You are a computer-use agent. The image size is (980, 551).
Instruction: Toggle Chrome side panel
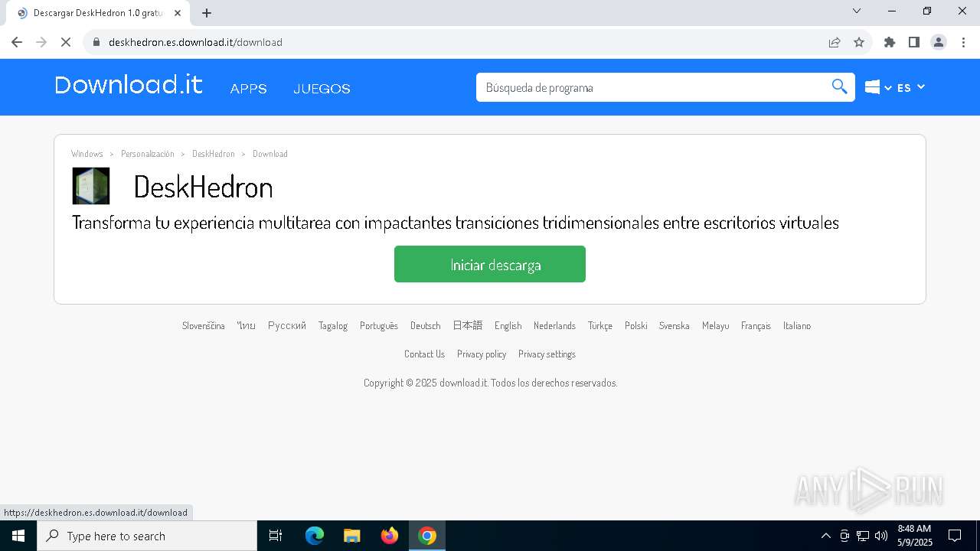coord(914,42)
